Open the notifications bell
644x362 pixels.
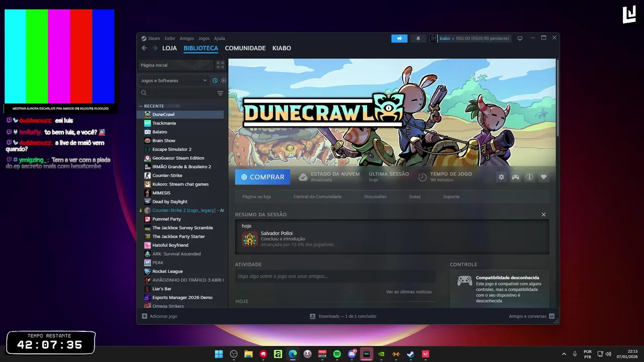418,38
